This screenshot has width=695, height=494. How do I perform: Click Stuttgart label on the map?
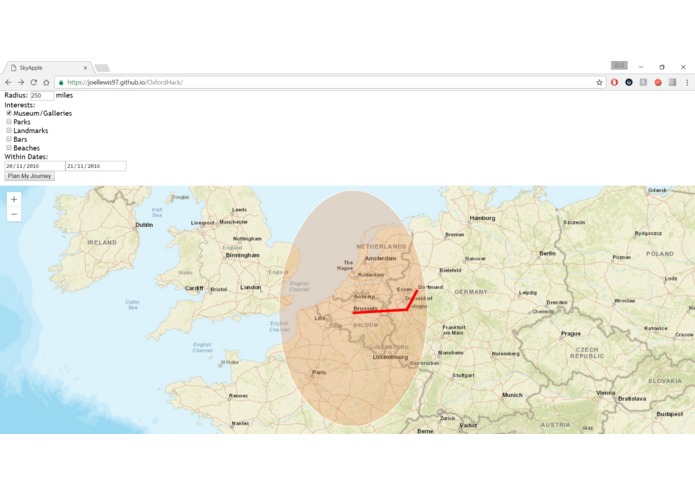point(463,375)
